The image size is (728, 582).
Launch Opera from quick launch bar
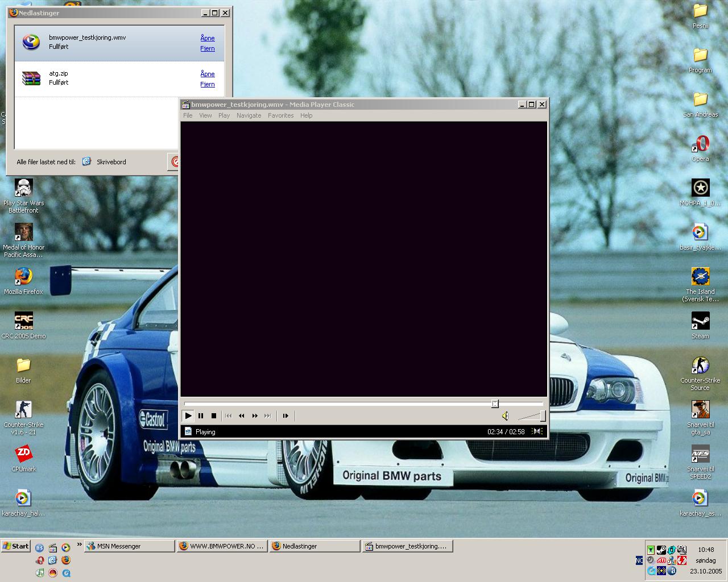point(40,560)
